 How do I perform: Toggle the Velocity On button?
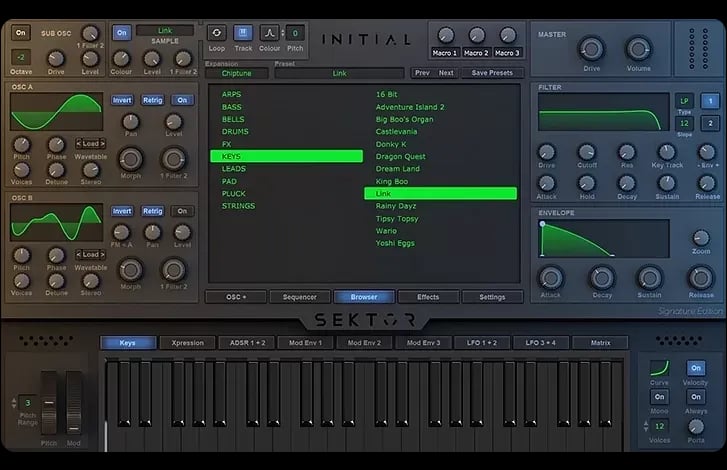coord(696,368)
